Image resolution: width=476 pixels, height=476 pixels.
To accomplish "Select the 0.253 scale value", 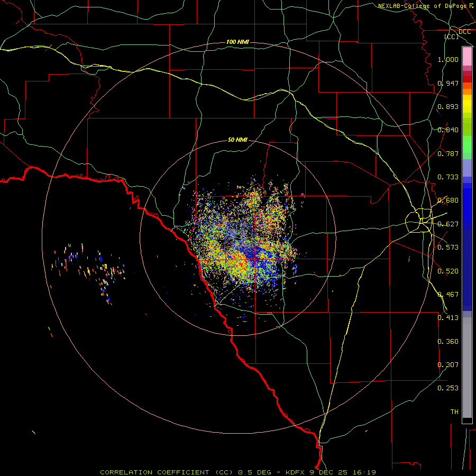I will pyautogui.click(x=448, y=388).
